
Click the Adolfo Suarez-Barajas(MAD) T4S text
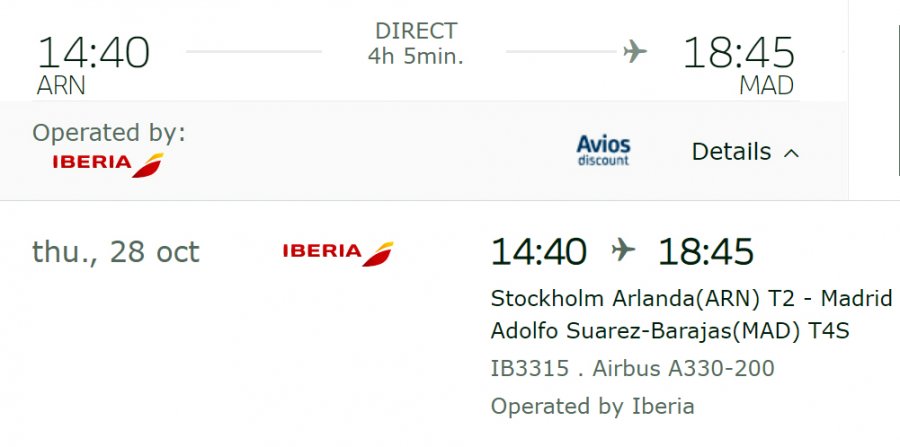point(670,330)
